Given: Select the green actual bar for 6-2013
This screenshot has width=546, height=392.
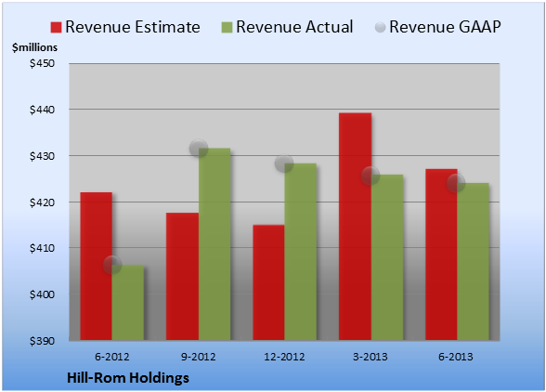Looking at the screenshot, I should 473,262.
